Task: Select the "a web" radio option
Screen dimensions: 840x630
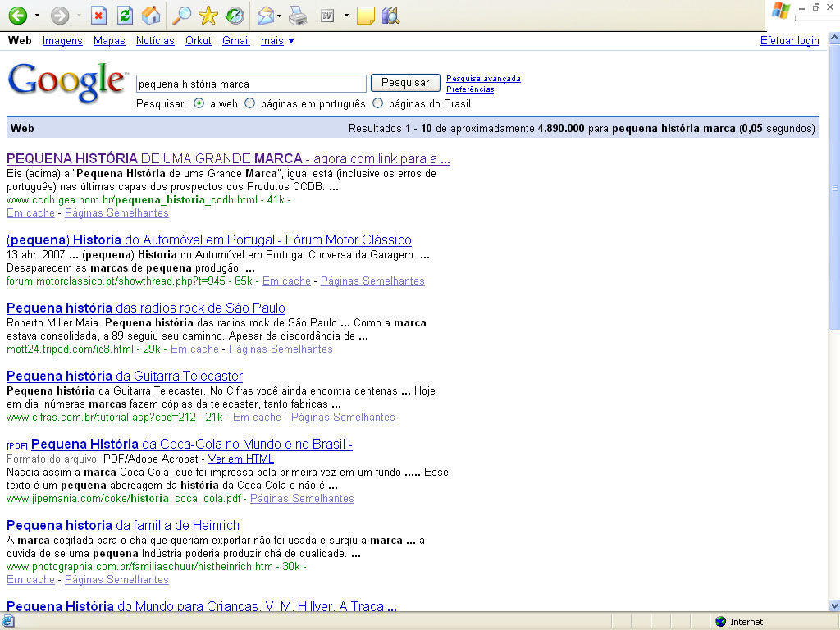Action: point(199,104)
